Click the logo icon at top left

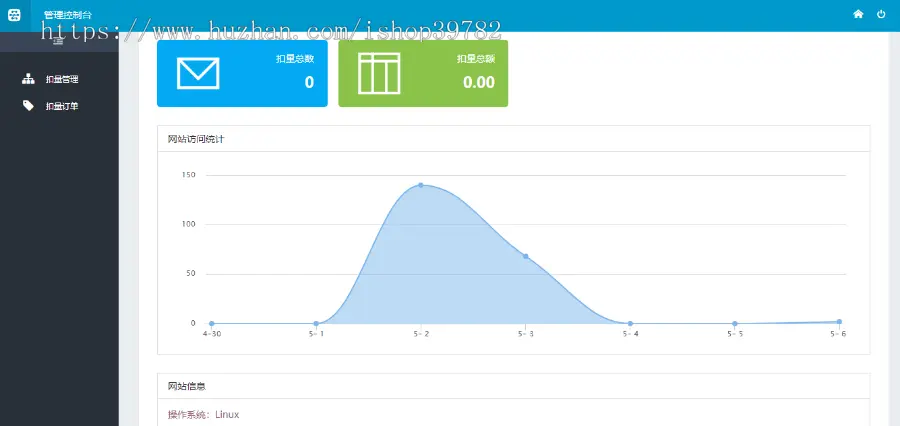(15, 15)
